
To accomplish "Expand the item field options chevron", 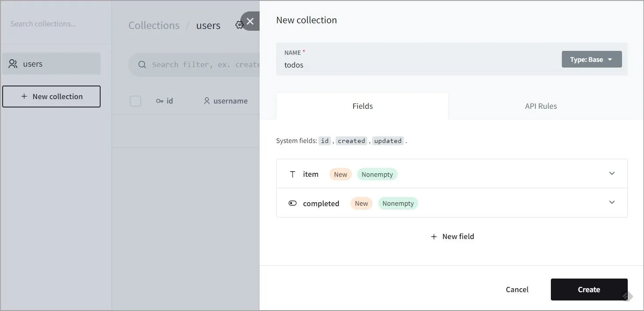I will (612, 173).
